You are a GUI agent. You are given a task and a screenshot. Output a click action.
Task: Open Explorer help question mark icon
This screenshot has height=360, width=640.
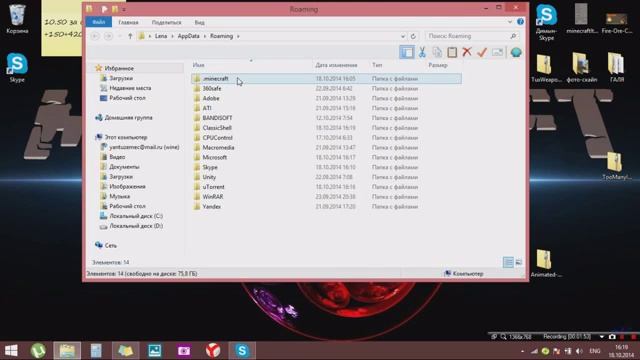click(520, 22)
